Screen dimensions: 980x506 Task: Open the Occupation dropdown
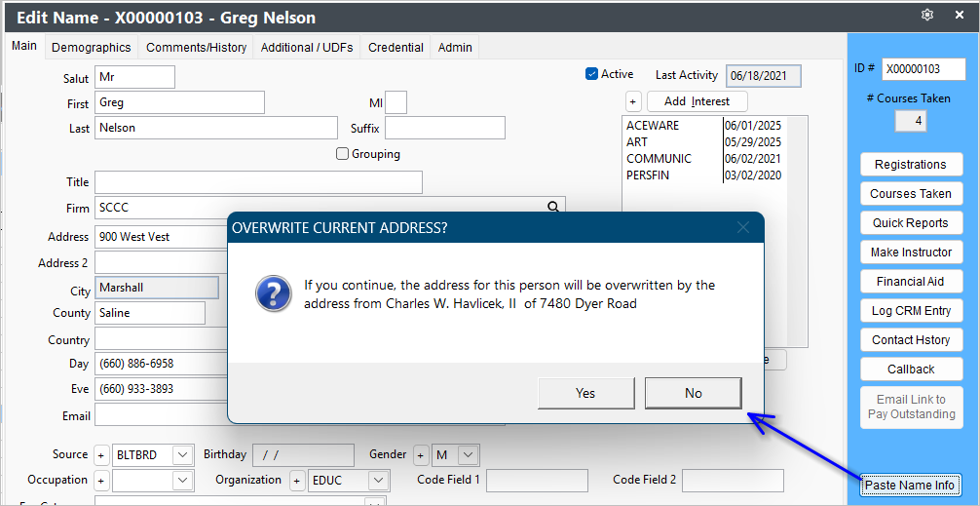point(182,481)
